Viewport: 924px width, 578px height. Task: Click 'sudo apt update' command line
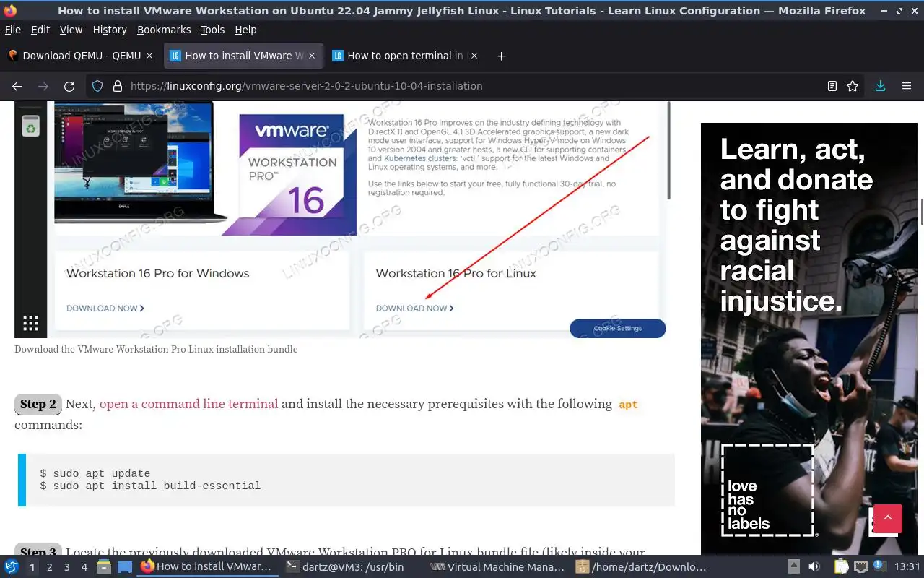(95, 474)
